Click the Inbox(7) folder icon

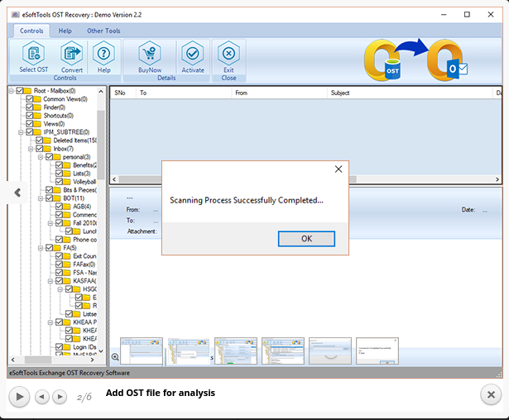[47, 149]
